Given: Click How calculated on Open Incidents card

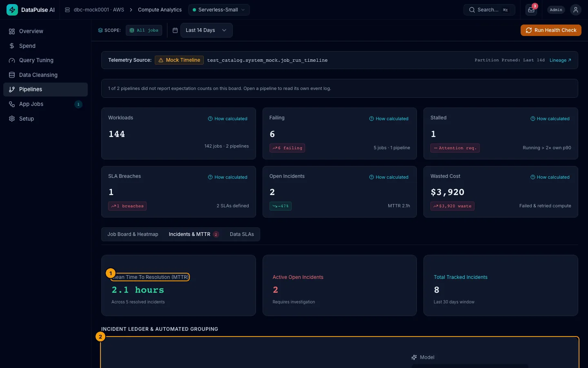Looking at the screenshot, I should 389,177.
